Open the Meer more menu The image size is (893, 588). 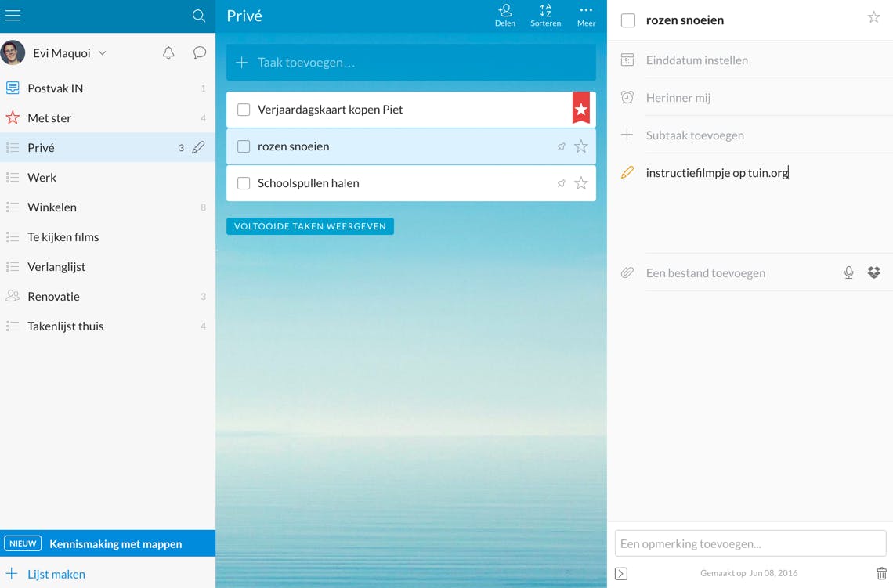point(586,16)
